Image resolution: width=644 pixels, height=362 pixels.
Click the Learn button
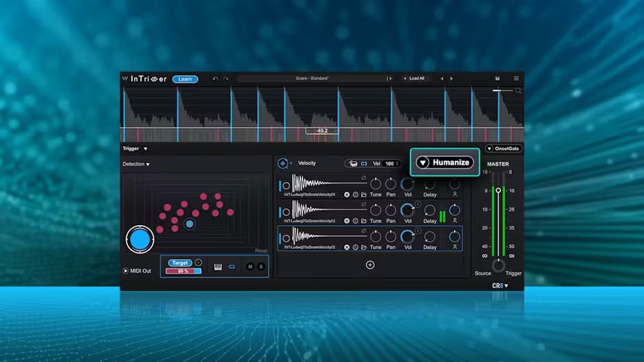tap(185, 79)
